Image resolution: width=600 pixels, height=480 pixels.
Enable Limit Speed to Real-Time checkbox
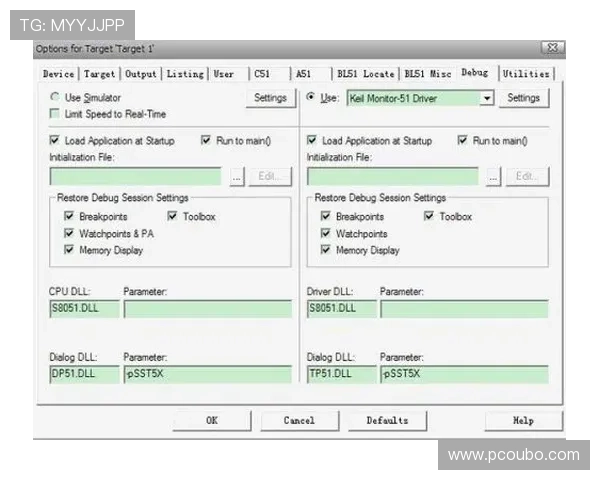click(55, 114)
